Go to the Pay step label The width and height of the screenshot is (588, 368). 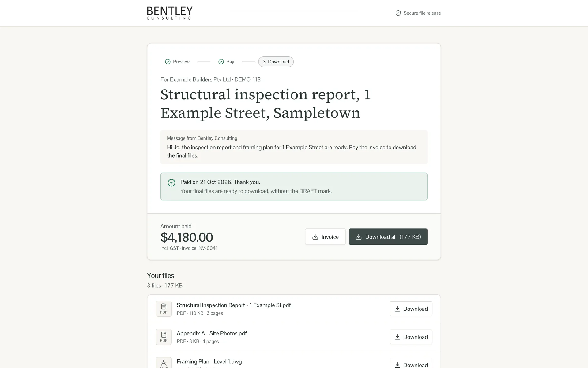point(230,62)
